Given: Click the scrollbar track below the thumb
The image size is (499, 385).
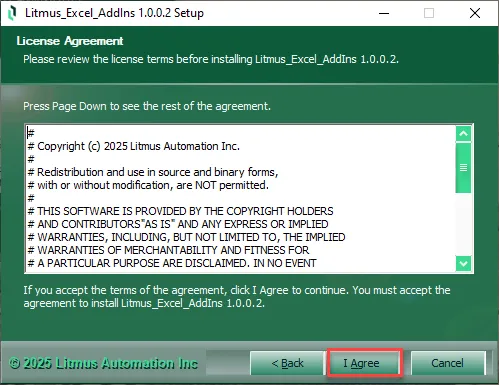Looking at the screenshot, I should pyautogui.click(x=463, y=224).
